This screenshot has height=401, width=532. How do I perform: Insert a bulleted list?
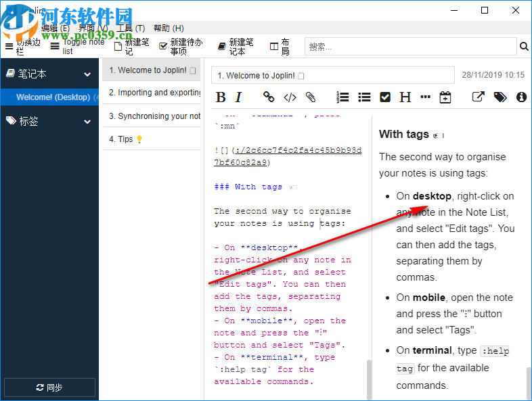[364, 97]
